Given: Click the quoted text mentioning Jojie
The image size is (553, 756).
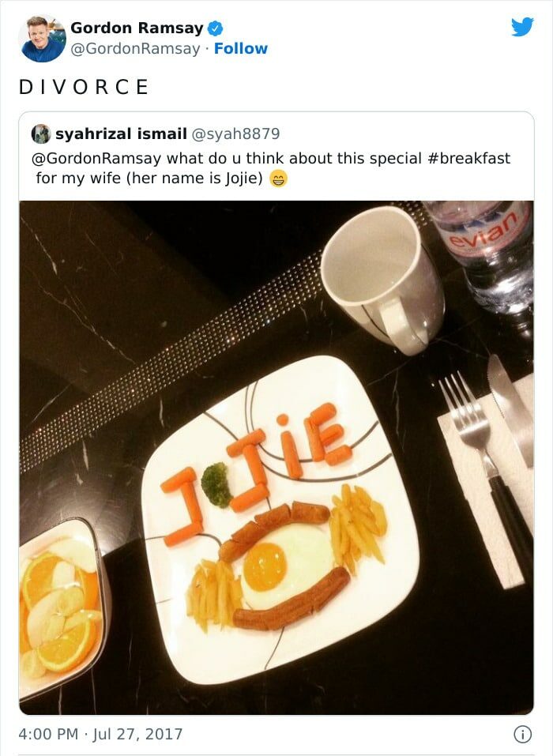Looking at the screenshot, I should coord(149,179).
